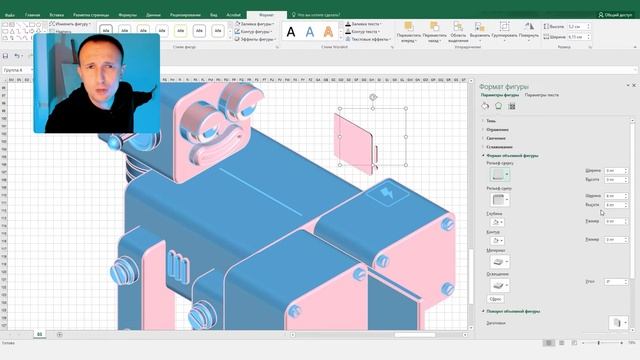Screen dimensions: 640x360
Task: Click the top bevel Ширина field
Action: click(x=616, y=171)
